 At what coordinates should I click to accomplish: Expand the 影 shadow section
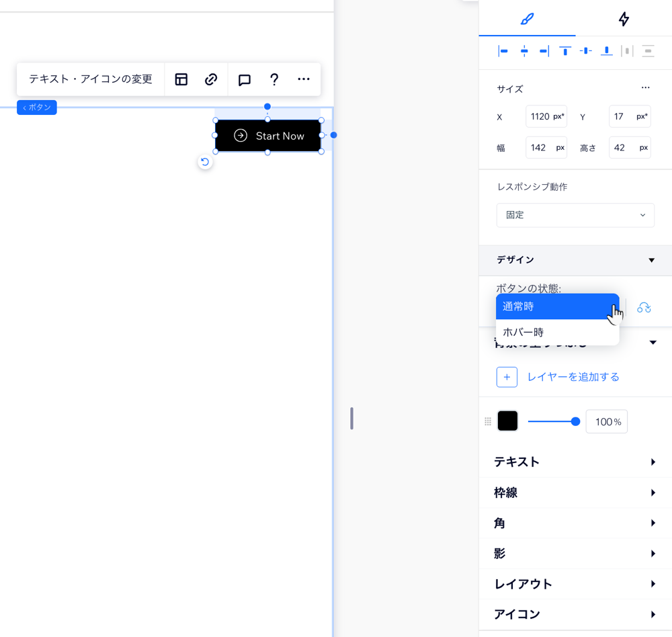point(575,554)
